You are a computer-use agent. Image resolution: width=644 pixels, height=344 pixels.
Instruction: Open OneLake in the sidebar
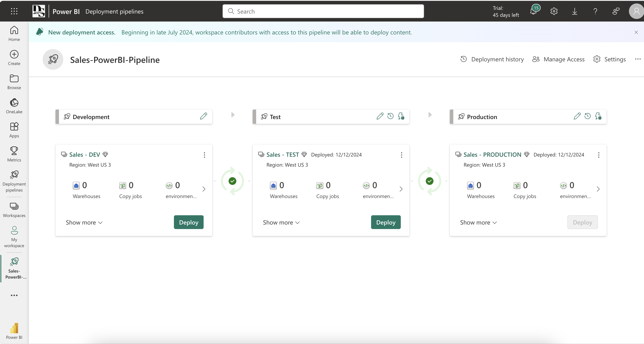[14, 106]
